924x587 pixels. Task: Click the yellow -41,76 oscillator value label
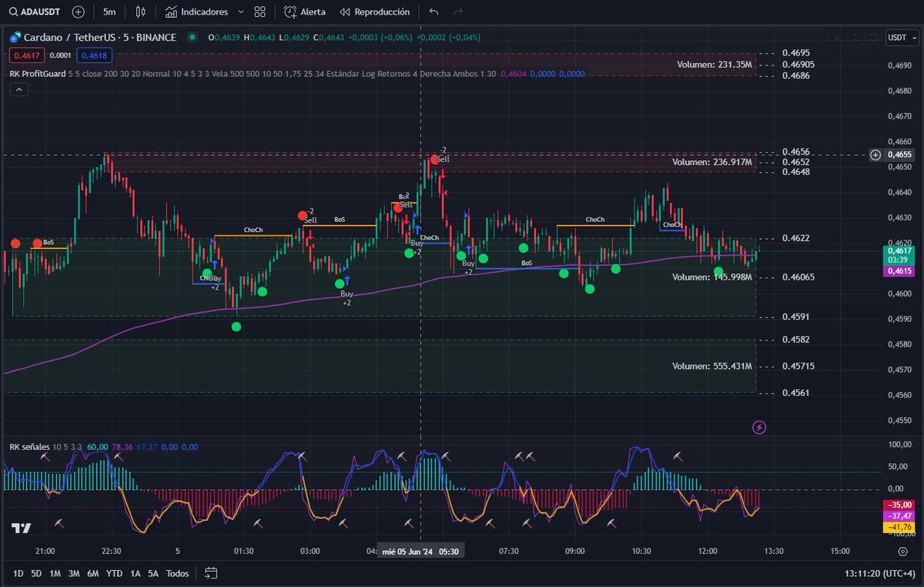[900, 527]
